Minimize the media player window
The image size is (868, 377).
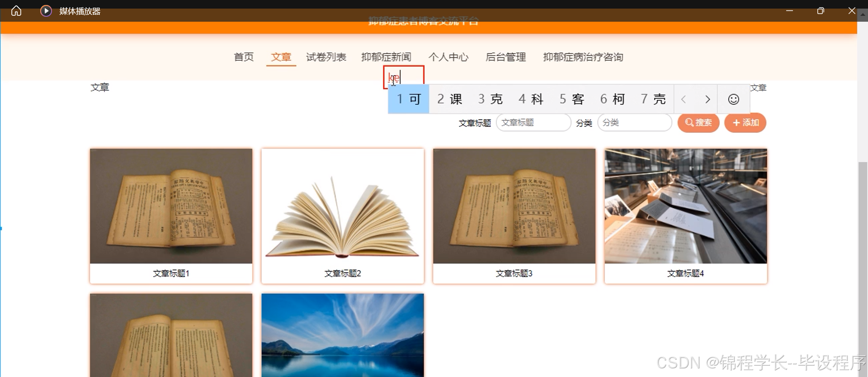(x=789, y=11)
